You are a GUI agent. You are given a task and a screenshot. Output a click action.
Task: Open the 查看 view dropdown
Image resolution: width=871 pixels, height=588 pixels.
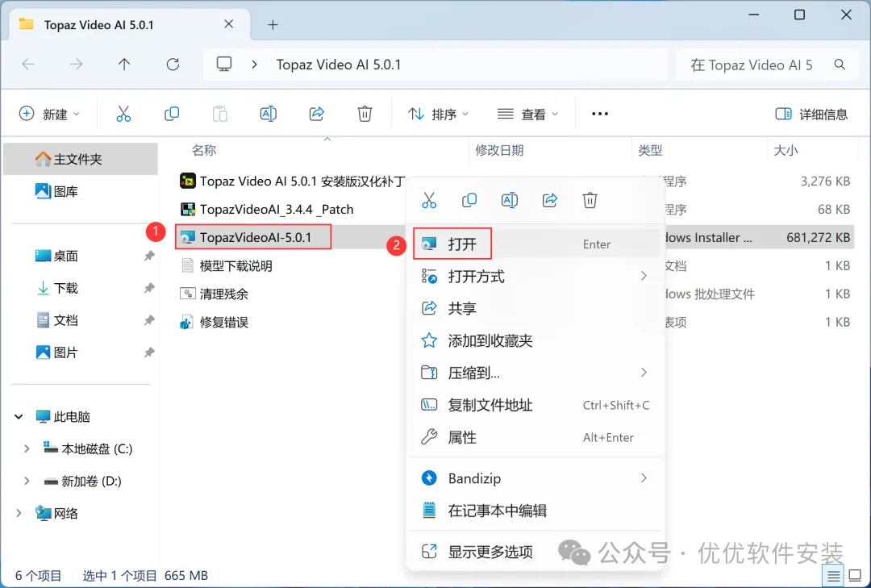pos(527,114)
